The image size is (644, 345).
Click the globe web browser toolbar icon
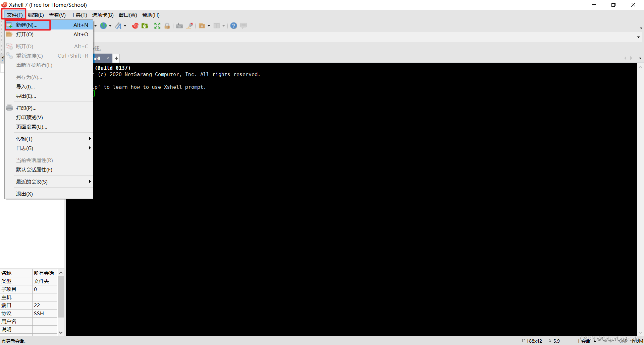[x=103, y=26]
